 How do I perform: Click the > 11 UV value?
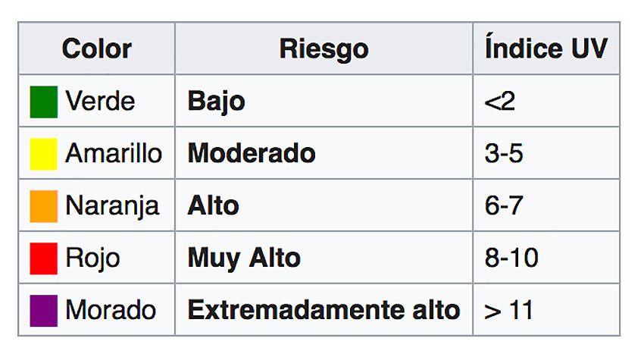[x=508, y=310]
